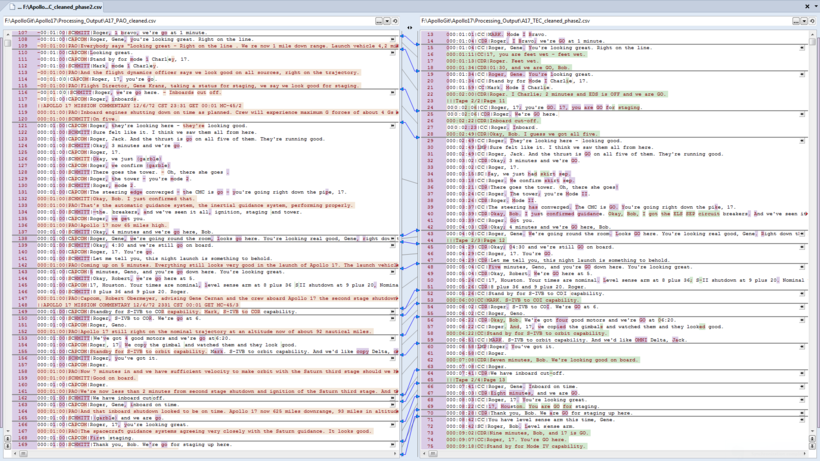Click the right pane horizontal scrollbar thumb
Screen dimensions: 820x461
(x=433, y=454)
